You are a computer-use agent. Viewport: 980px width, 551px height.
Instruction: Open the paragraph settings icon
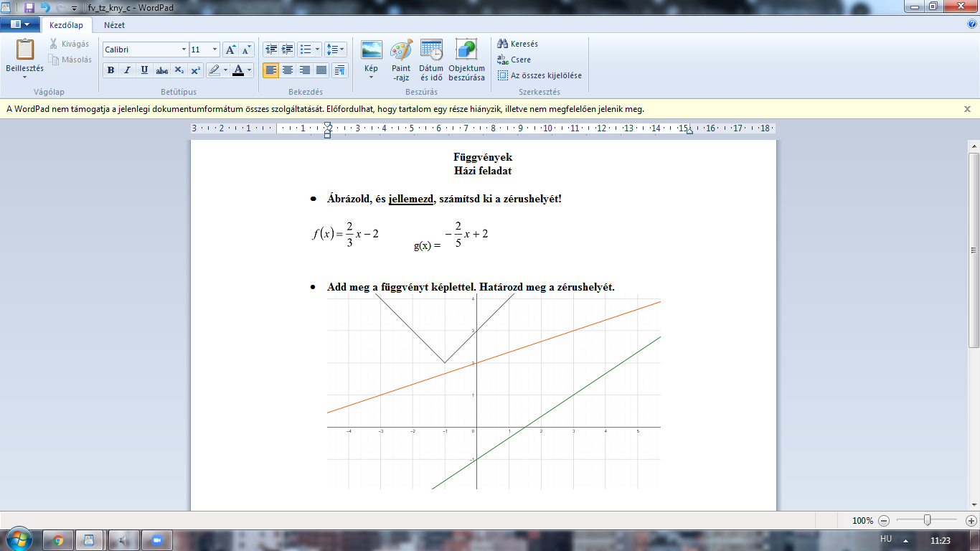point(339,70)
